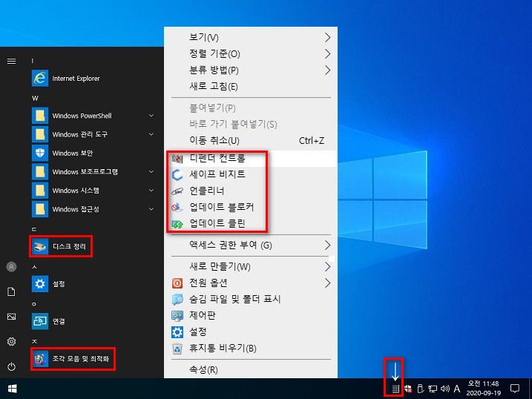This screenshot has width=532, height=399.
Task: Select 세이프 비지트 menu entry
Action: tap(251, 174)
